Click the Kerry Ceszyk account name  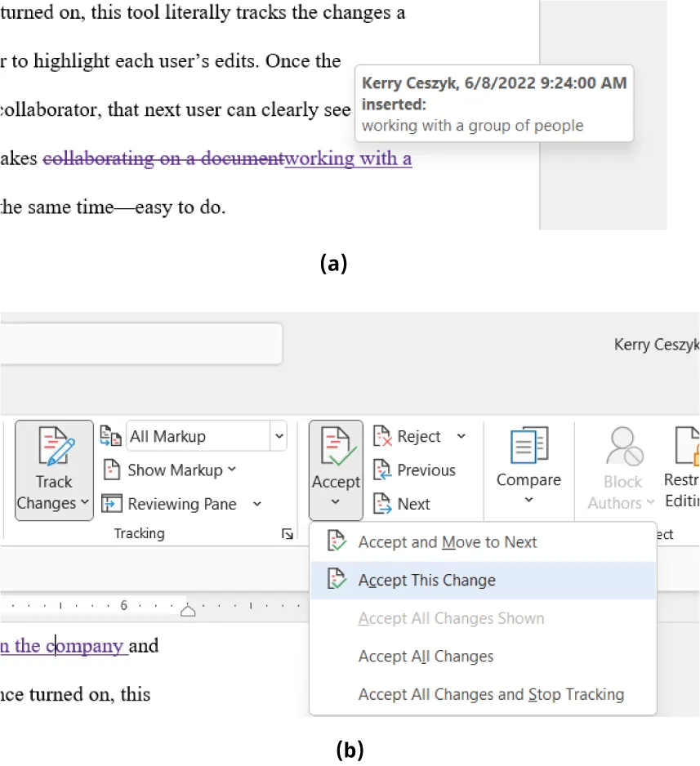tap(656, 344)
